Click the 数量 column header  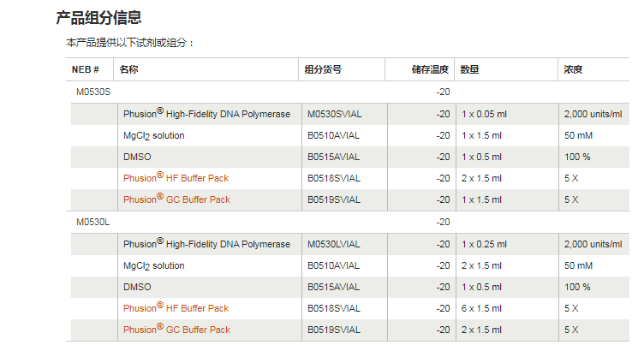[x=469, y=69]
